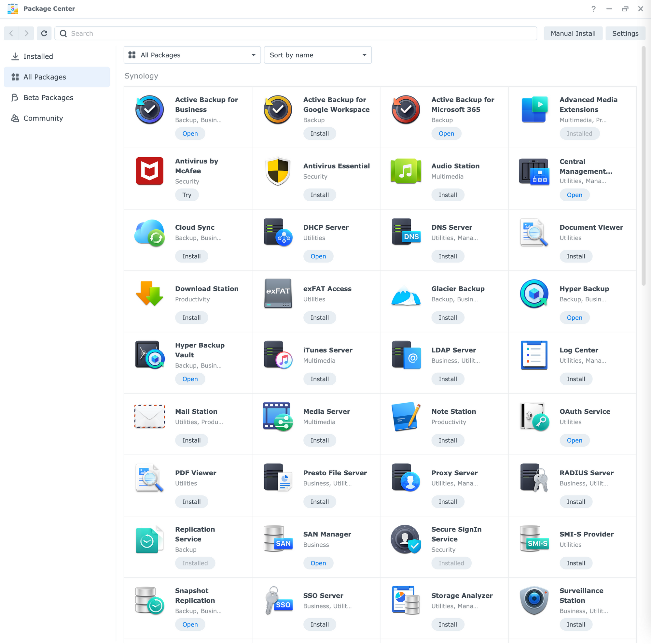Click the PDF Viewer package name
651x644 pixels.
click(195, 473)
